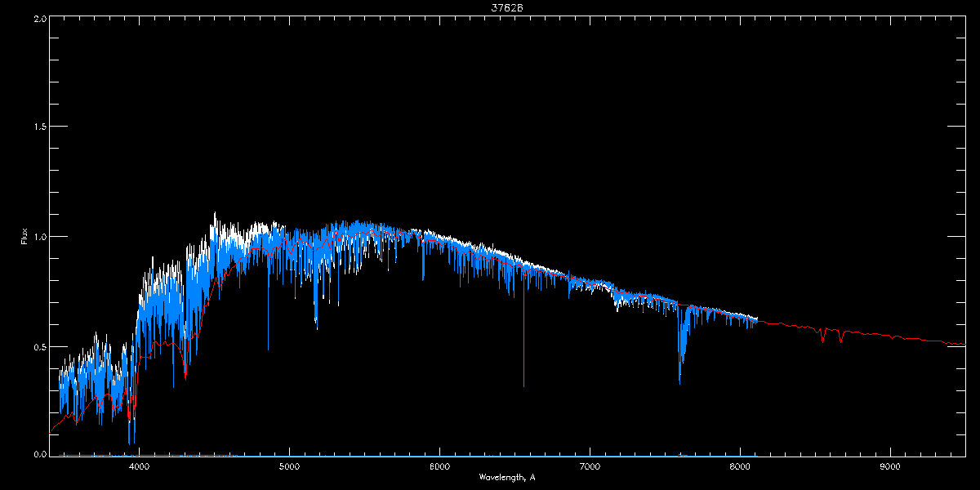Click the 0.5 tick label on the Flux axis
Image resolution: width=980 pixels, height=490 pixels.
pos(40,346)
